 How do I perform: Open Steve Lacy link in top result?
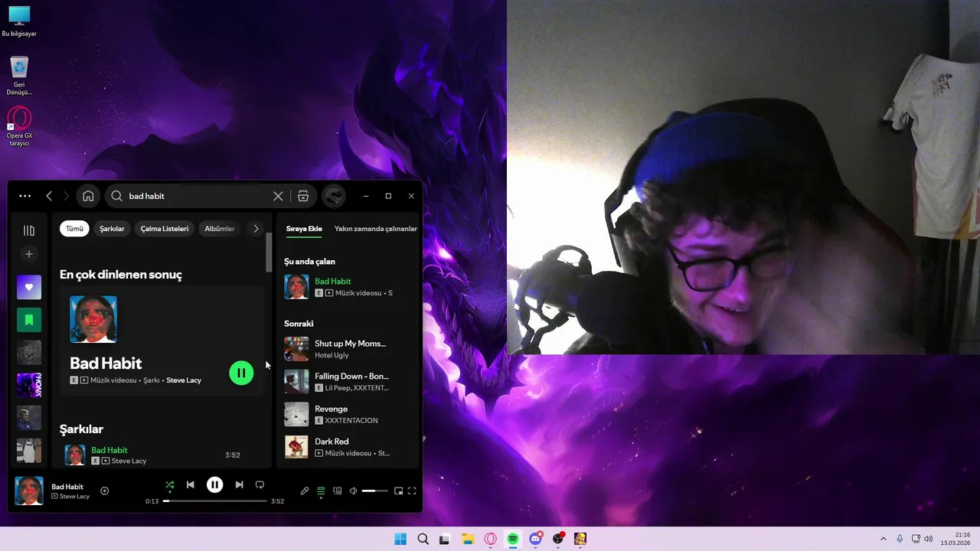click(x=184, y=380)
